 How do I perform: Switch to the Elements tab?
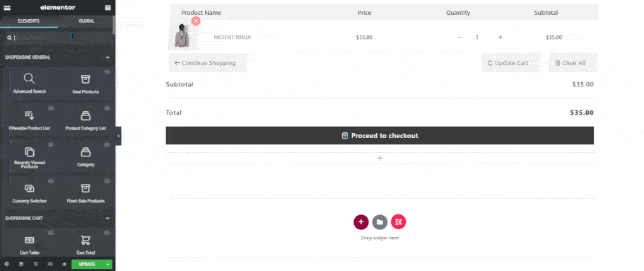[x=29, y=21]
